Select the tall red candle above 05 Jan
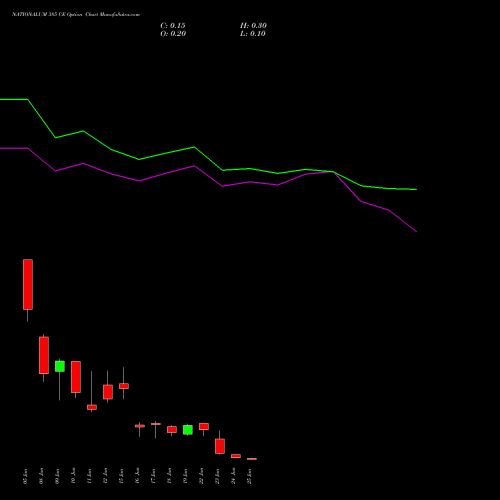This screenshot has height=500, width=500. 28,284
